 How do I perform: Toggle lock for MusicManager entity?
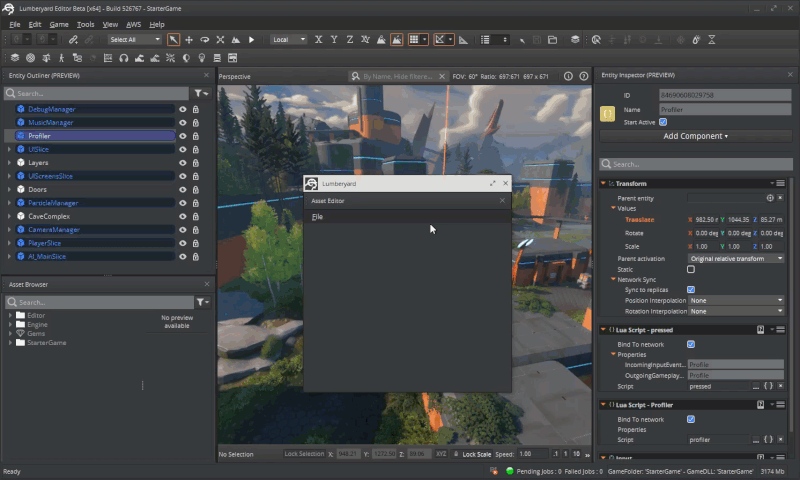[196, 122]
